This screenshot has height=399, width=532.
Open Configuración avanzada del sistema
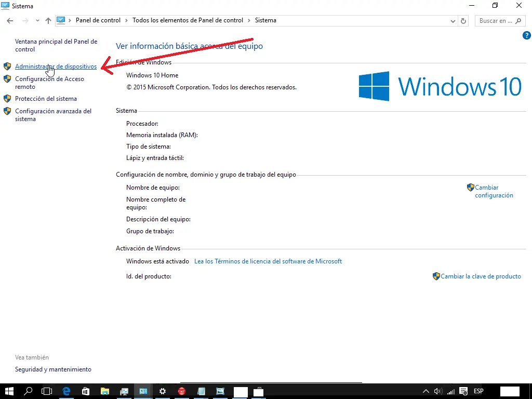pos(54,115)
